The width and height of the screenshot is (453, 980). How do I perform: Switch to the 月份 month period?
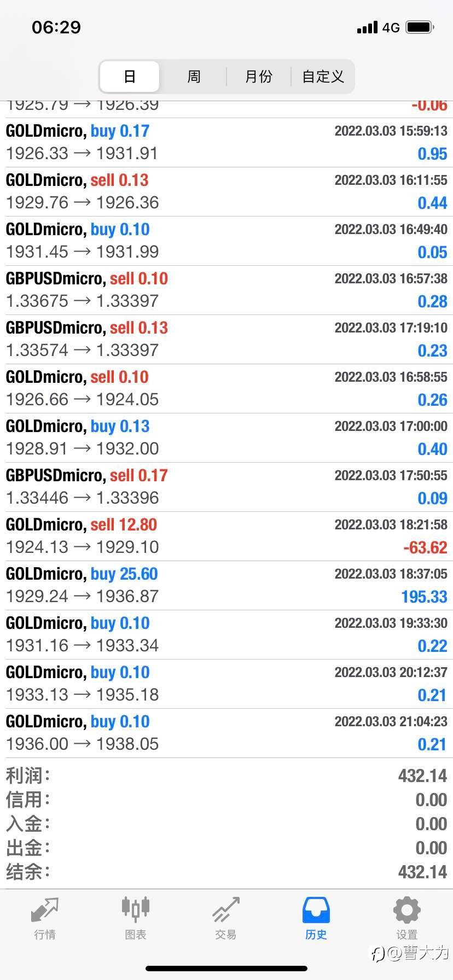tap(258, 77)
